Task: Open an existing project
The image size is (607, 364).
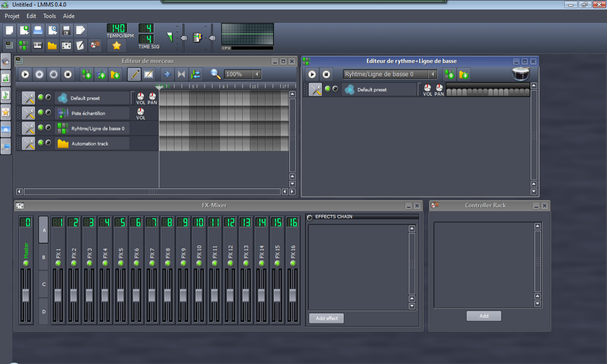Action: 38,30
